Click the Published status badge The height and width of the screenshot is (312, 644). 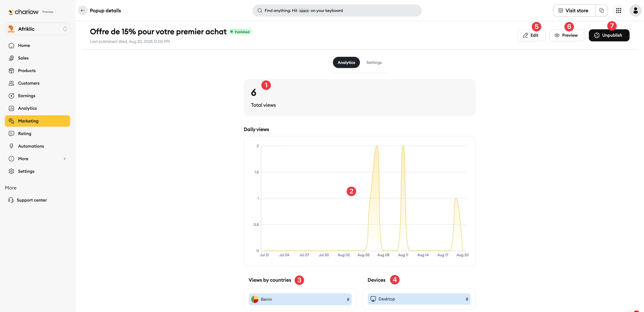tap(240, 32)
